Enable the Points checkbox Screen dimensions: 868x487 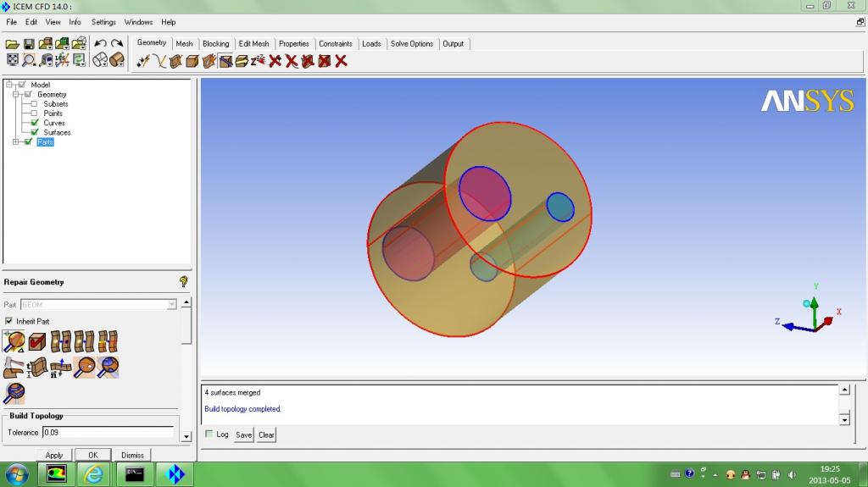(x=34, y=113)
